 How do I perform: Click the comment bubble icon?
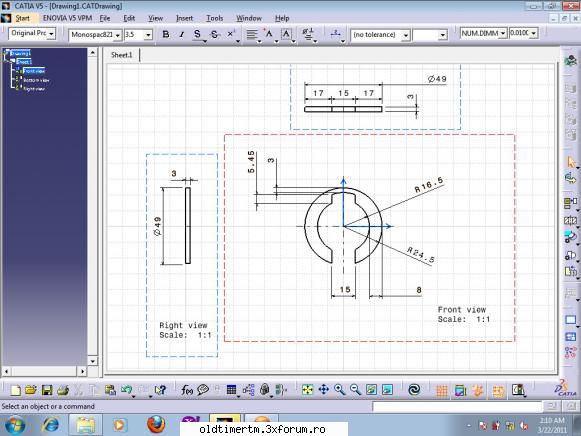[x=203, y=390]
